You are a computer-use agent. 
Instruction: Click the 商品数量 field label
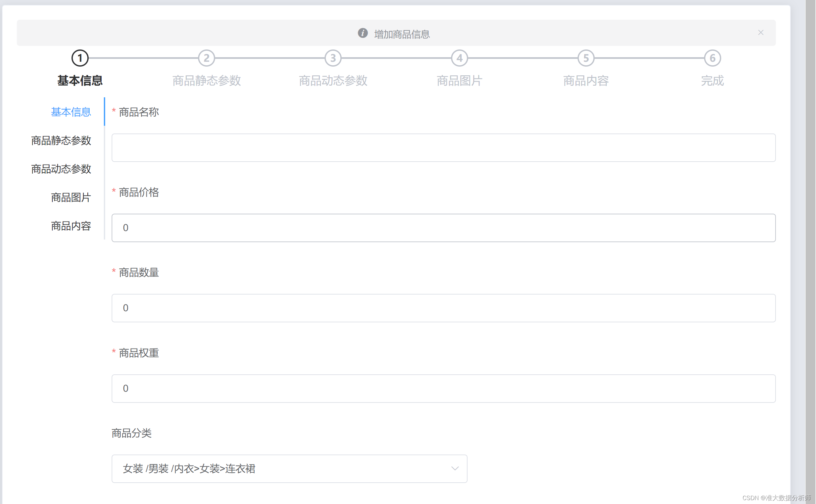[x=139, y=273]
